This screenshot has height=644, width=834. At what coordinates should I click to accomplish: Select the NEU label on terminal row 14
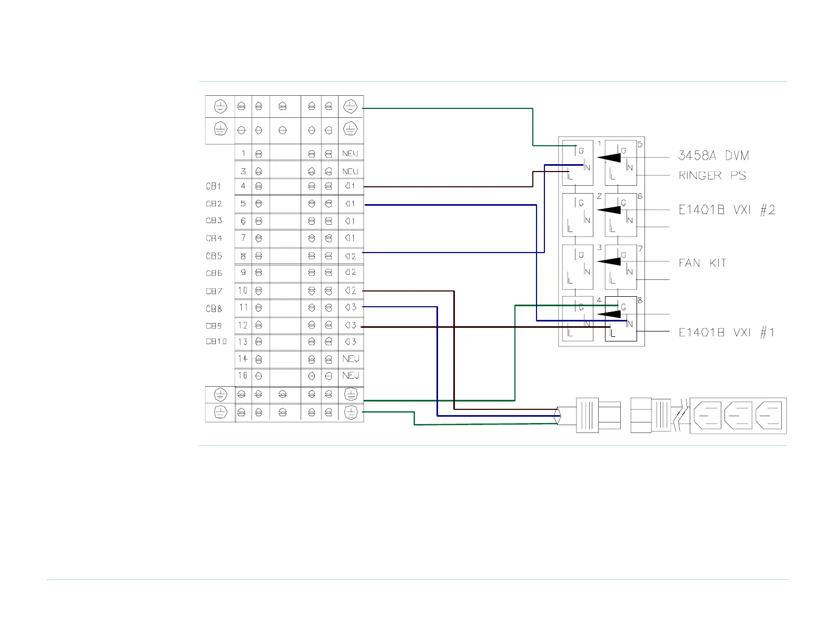coord(351,359)
